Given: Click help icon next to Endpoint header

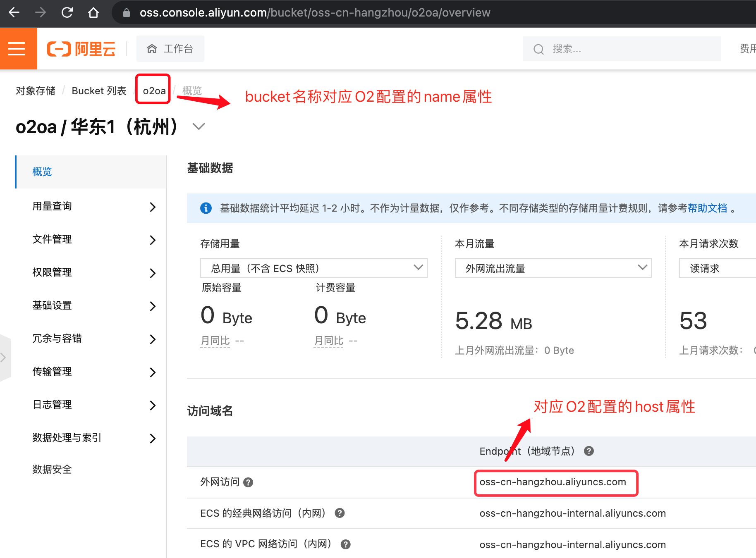Looking at the screenshot, I should (589, 451).
